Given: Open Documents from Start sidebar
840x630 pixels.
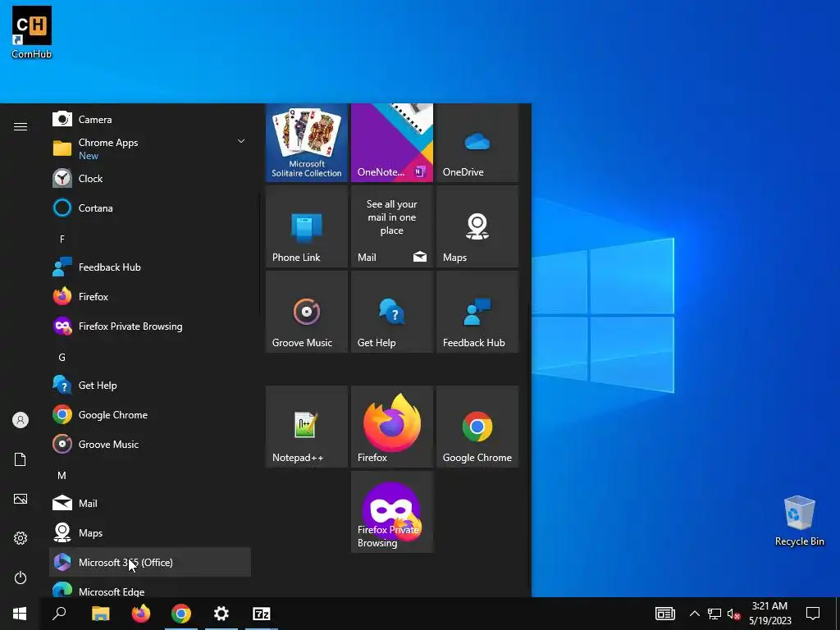Looking at the screenshot, I should (x=21, y=459).
